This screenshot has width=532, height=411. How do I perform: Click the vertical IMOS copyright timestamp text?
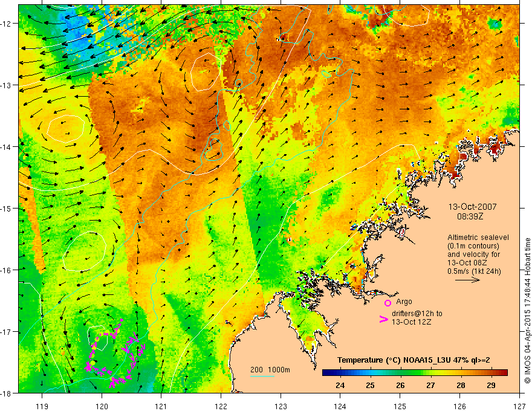527,311
